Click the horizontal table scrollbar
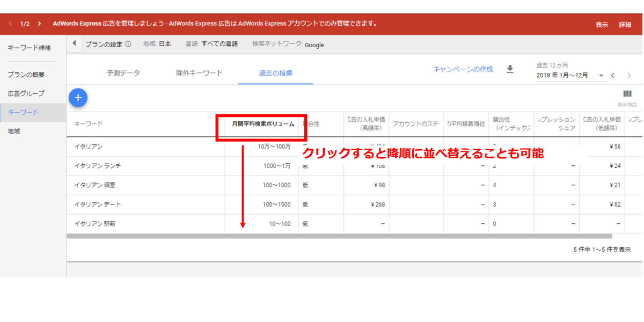Image resolution: width=644 pixels, height=322 pixels. click(x=339, y=236)
